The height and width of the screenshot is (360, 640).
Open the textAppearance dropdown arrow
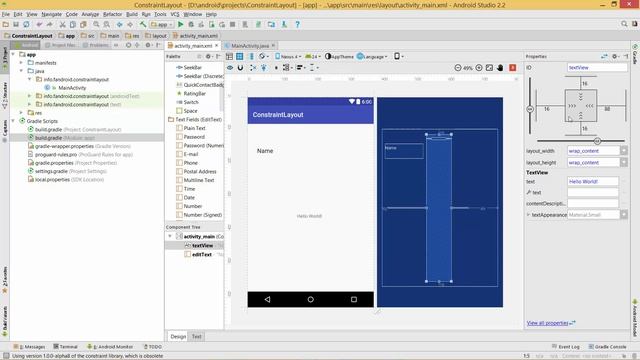[x=624, y=215]
